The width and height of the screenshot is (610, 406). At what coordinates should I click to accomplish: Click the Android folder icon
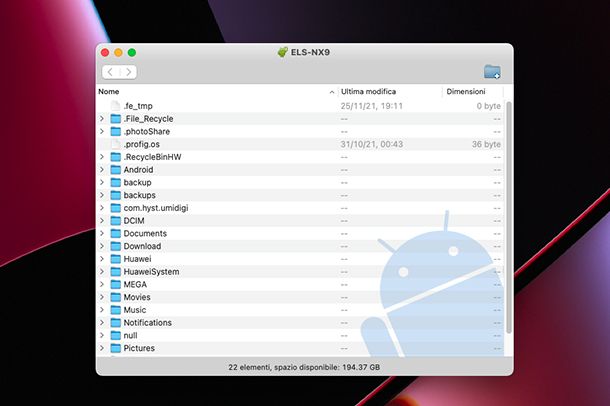point(116,170)
